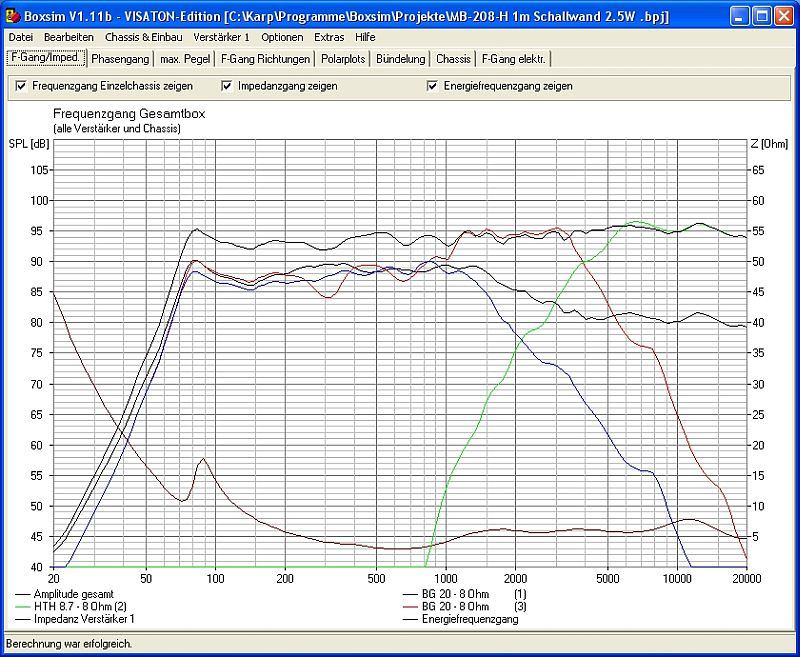Uncheck Impedanzgang zeigen checkbox
The width and height of the screenshot is (800, 657).
coord(227,86)
